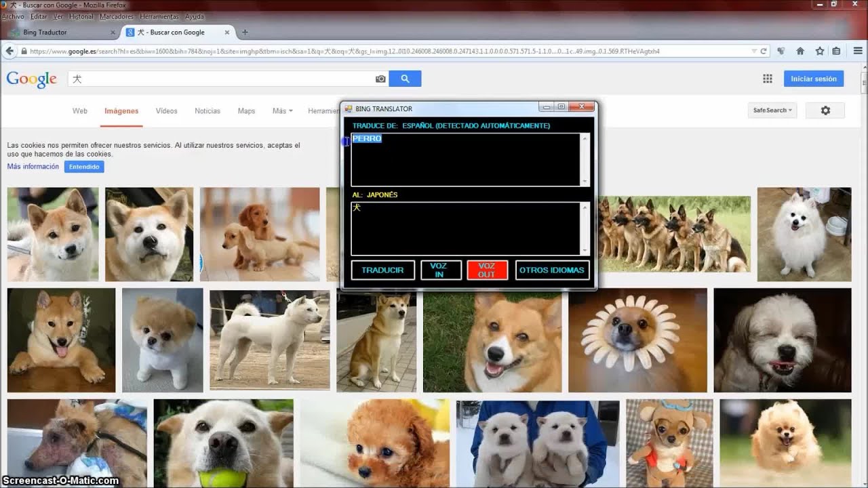The width and height of the screenshot is (868, 488).
Task: Open the Ver menu
Action: pos(58,16)
